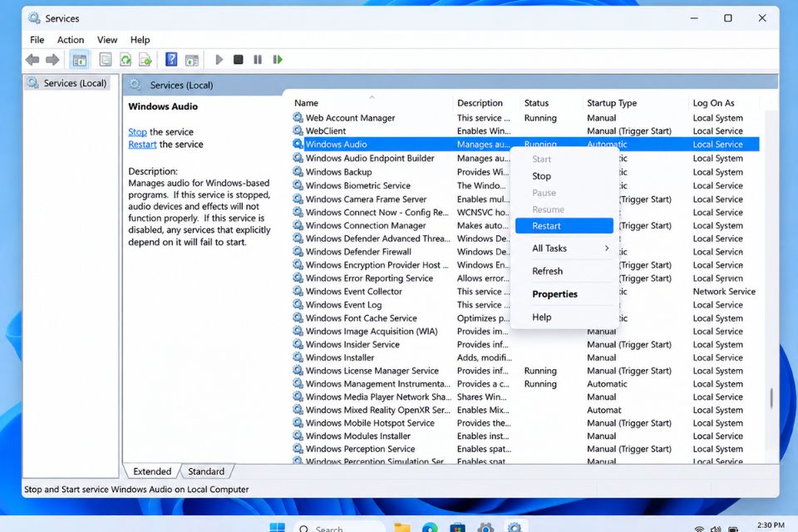This screenshot has height=532, width=798.
Task: Choose Help in the context menu
Action: point(564,317)
